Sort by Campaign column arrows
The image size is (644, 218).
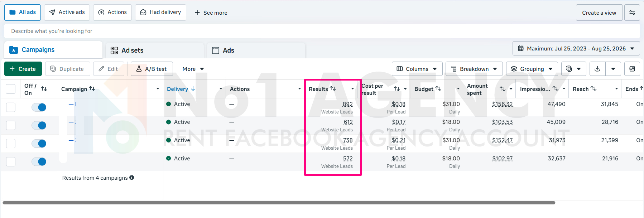coord(92,88)
